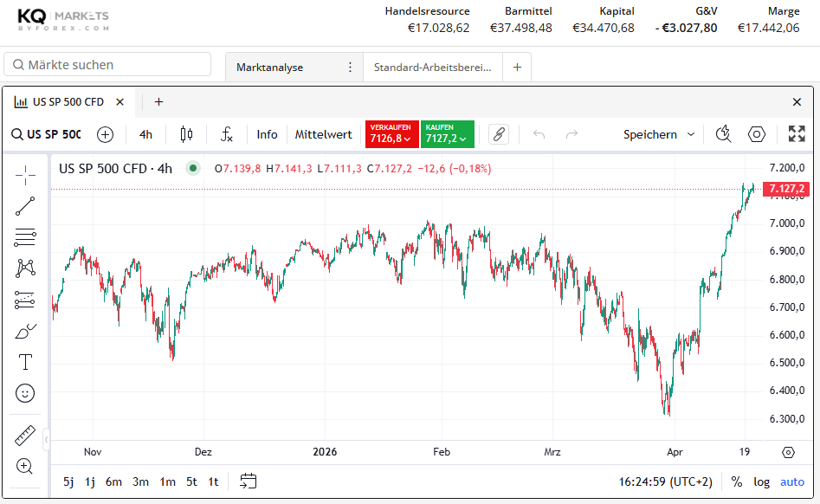This screenshot has width=820, height=504.
Task: Change the candlestick chart type
Action: tap(186, 134)
